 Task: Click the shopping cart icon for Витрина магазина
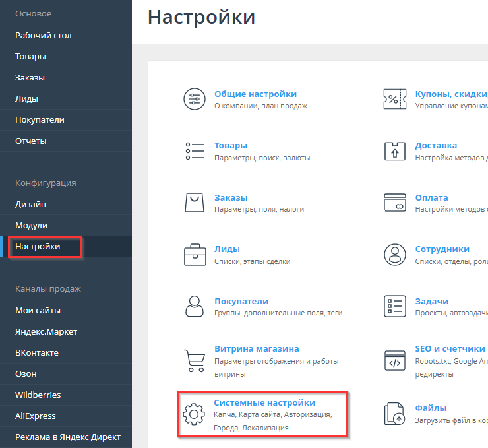[x=194, y=360]
